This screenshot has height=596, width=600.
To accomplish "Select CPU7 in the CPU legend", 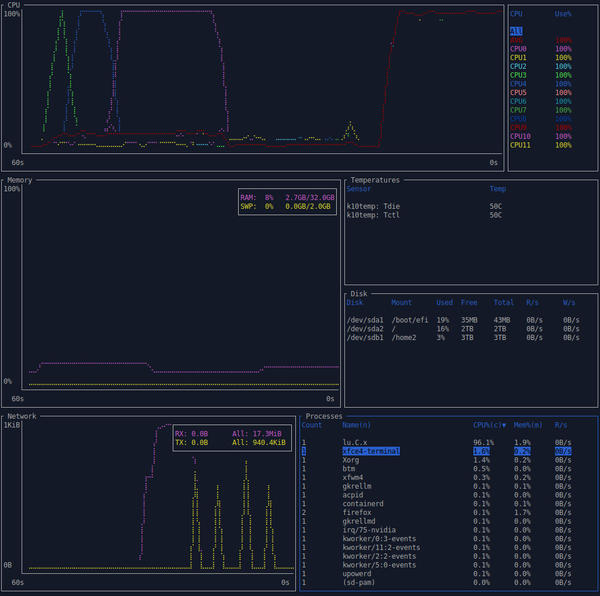I will pos(541,110).
